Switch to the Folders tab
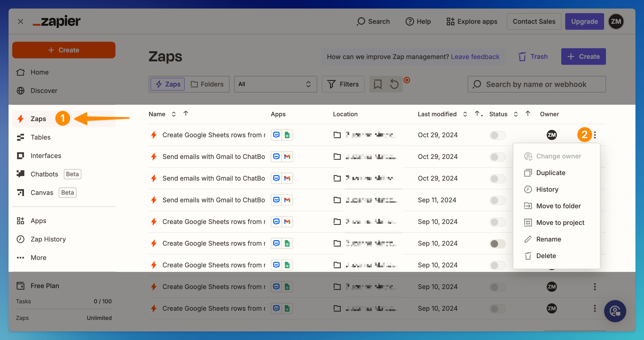Viewport: 644px width, 340px height. tap(207, 84)
